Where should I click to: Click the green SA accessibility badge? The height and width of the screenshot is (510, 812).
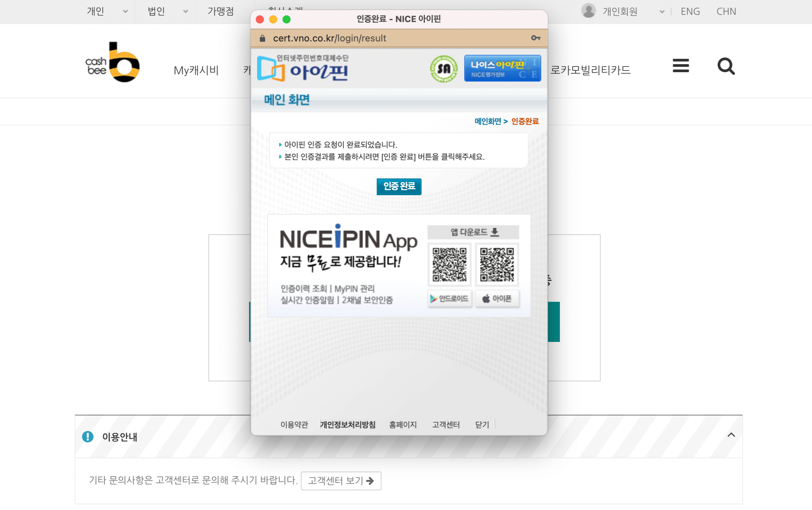(444, 69)
